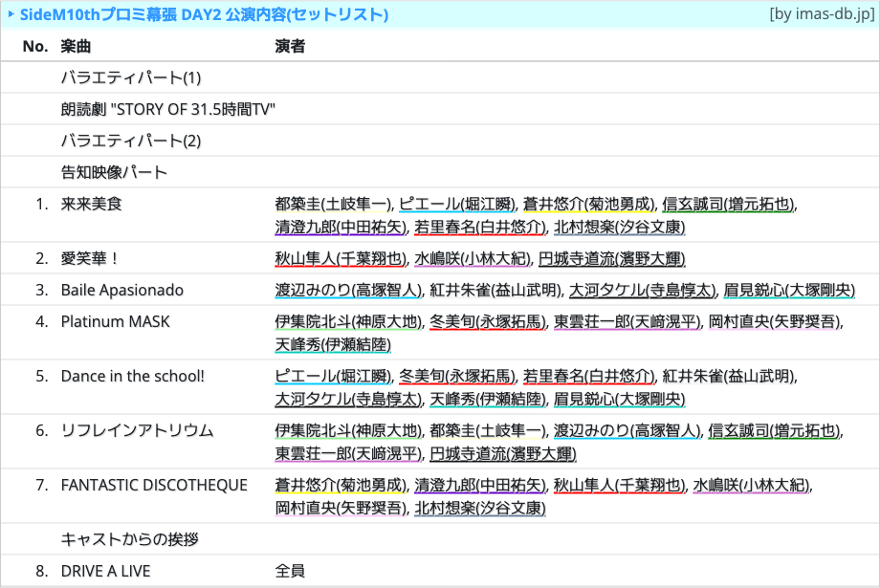Open 紅井朱雀(益山武明) in Dance in the school! row
Viewport: 880px width, 588px height.
tap(729, 376)
